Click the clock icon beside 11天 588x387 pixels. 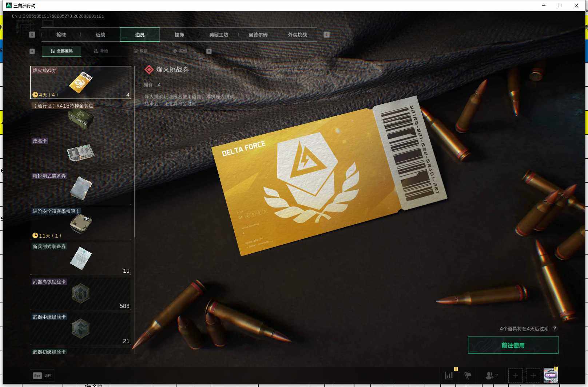(x=35, y=236)
